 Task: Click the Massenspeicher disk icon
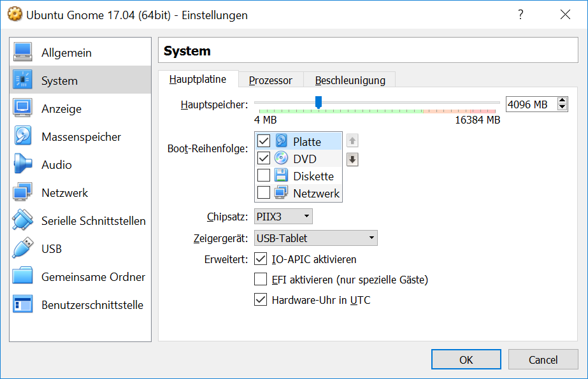[22, 136]
